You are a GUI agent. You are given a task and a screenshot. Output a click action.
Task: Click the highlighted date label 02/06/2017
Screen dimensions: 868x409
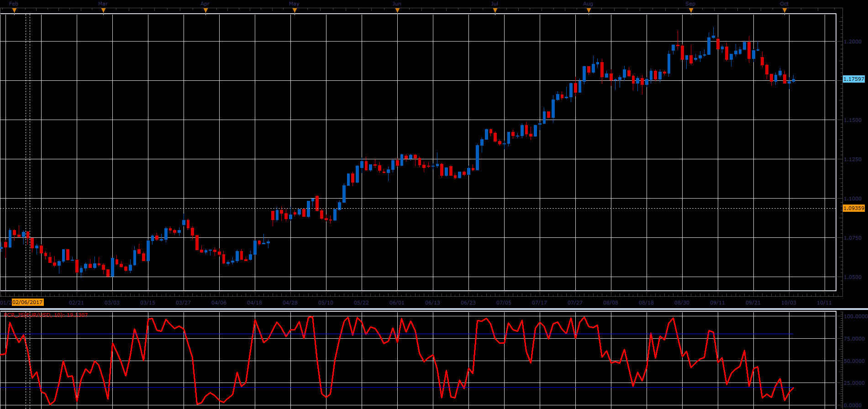click(x=28, y=302)
